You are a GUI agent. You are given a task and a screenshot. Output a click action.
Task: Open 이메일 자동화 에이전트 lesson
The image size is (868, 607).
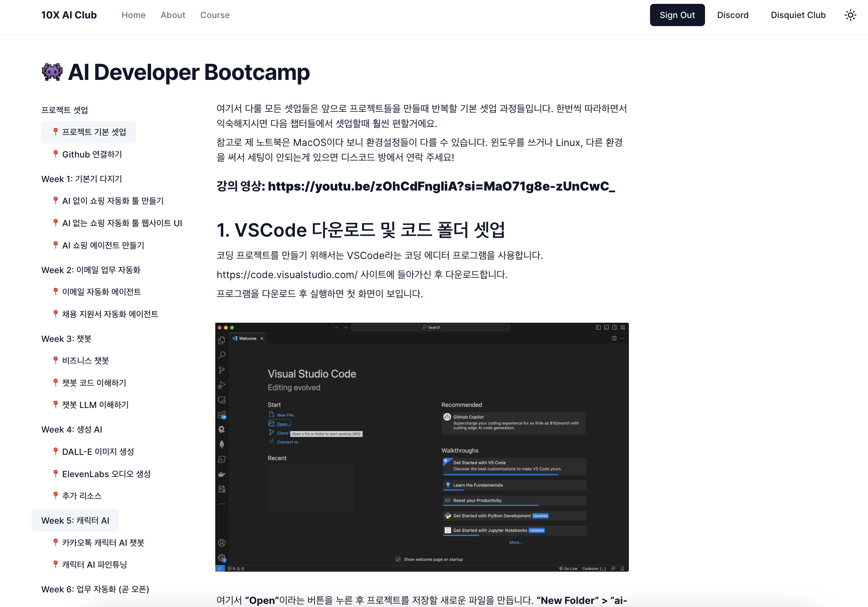tap(97, 292)
